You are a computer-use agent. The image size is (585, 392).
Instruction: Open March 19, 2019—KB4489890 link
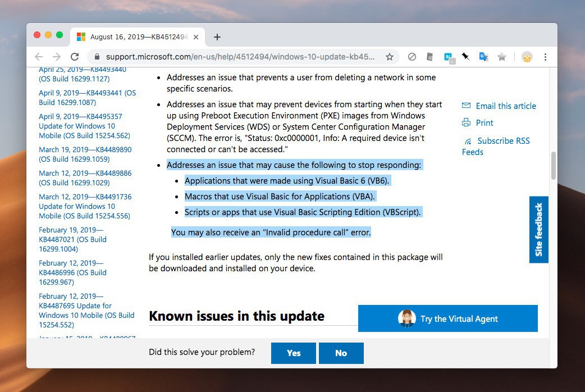(85, 154)
